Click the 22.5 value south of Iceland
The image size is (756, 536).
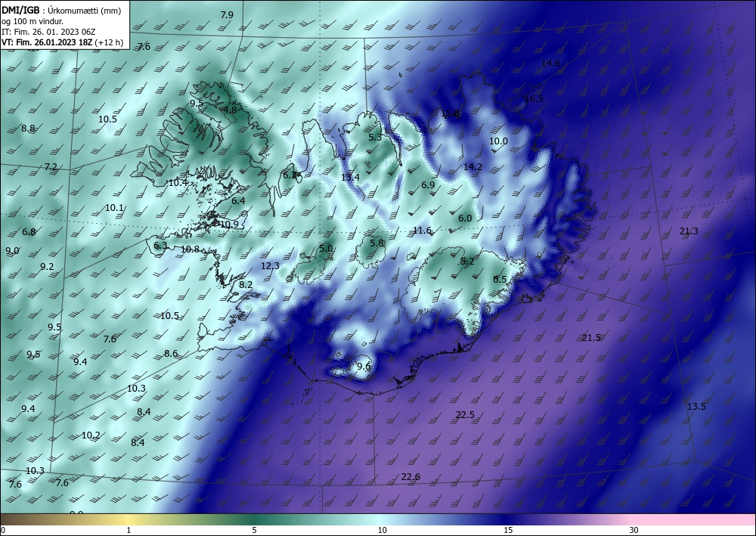(465, 414)
